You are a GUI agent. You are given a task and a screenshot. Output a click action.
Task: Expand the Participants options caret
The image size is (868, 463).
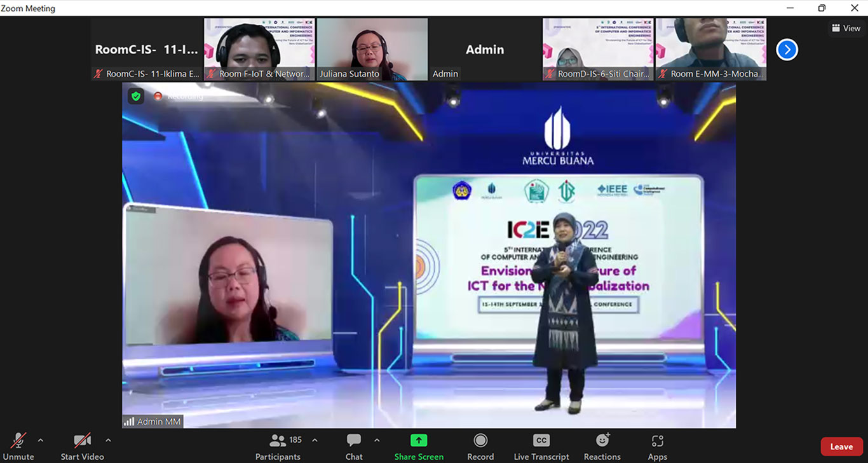pyautogui.click(x=315, y=440)
